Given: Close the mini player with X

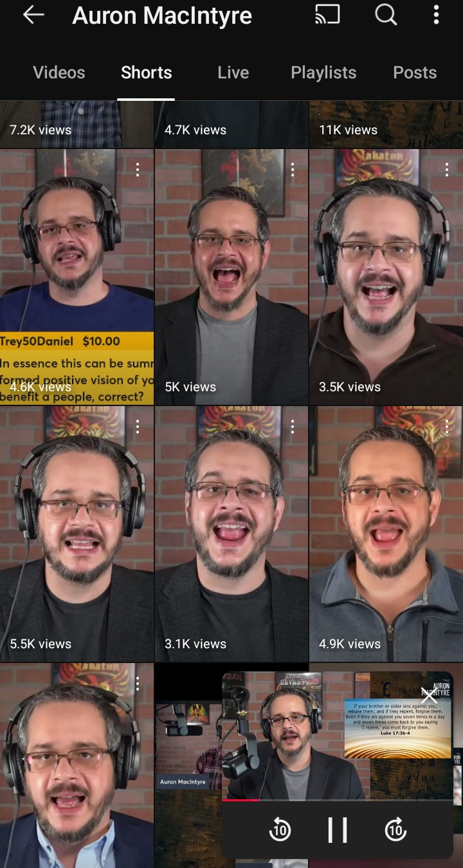Looking at the screenshot, I should click(x=430, y=695).
